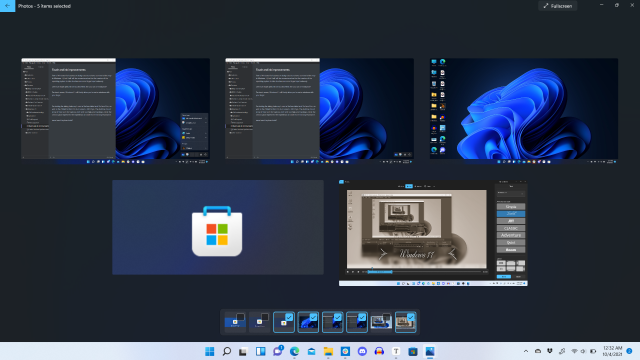Image resolution: width=640 pixels, height=360 pixels.
Task: Open the clock and date in the taskbar
Action: (612, 351)
